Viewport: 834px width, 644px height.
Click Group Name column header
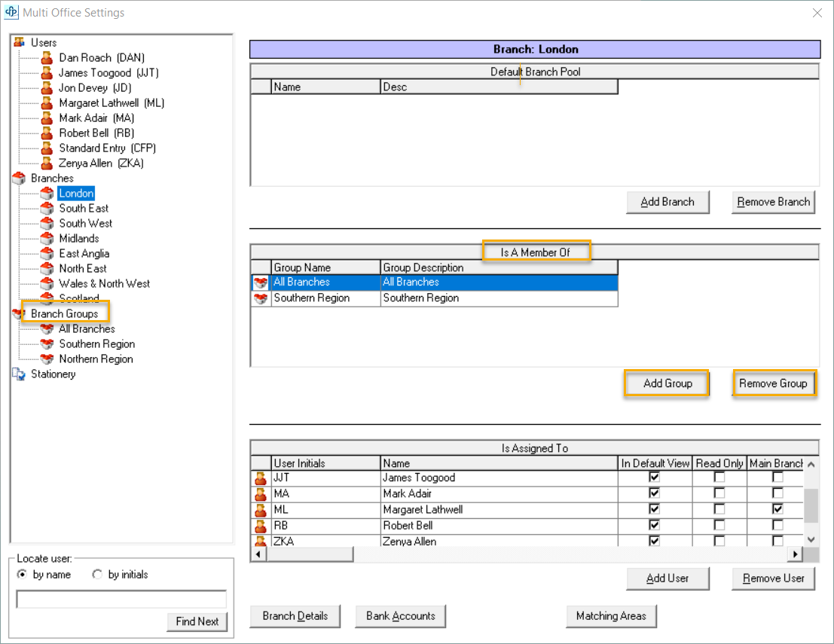coord(326,267)
